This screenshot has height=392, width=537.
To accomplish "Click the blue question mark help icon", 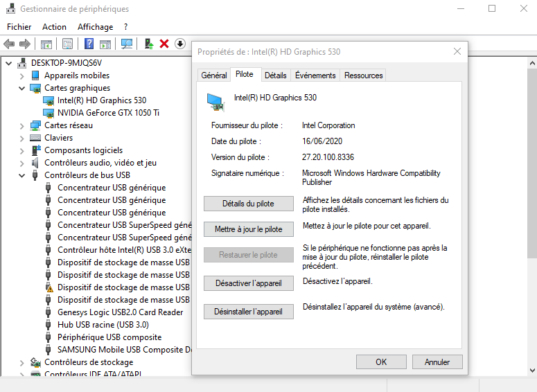I will 89,44.
